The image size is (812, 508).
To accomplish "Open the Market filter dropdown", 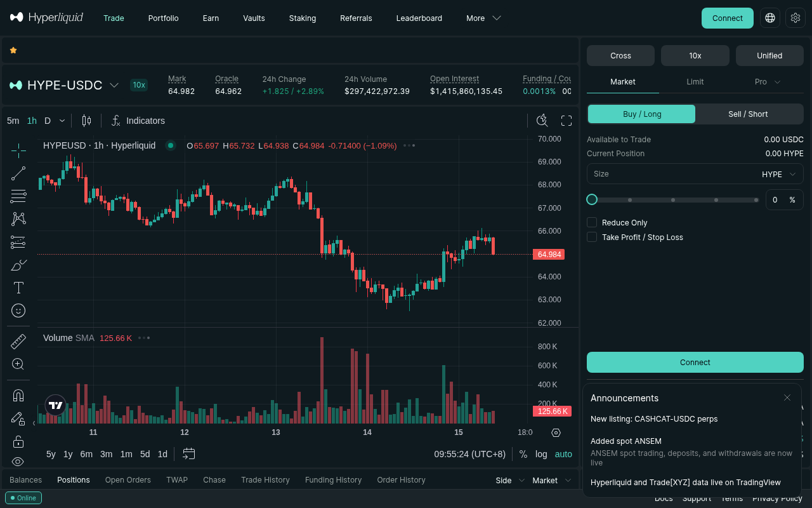I will (551, 480).
